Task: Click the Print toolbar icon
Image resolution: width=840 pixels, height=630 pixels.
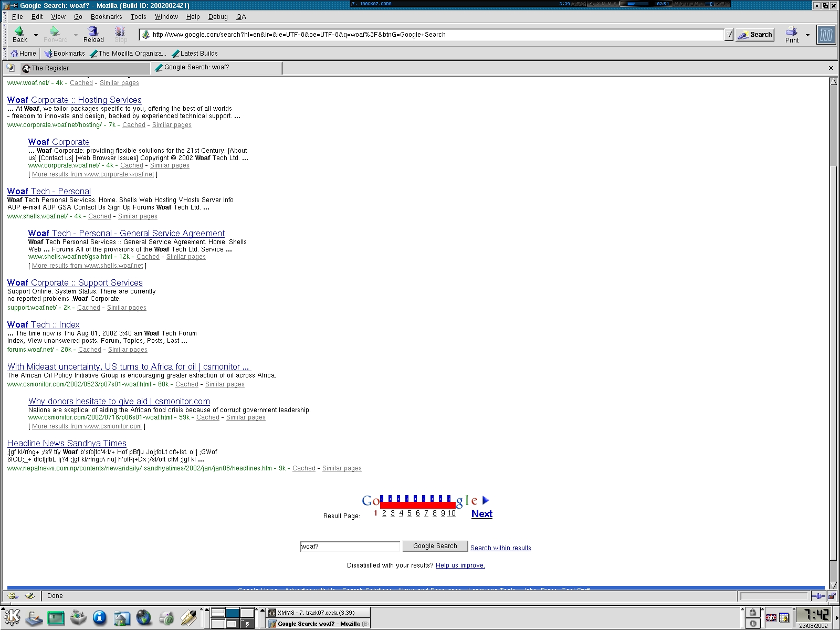Action: tap(792, 35)
